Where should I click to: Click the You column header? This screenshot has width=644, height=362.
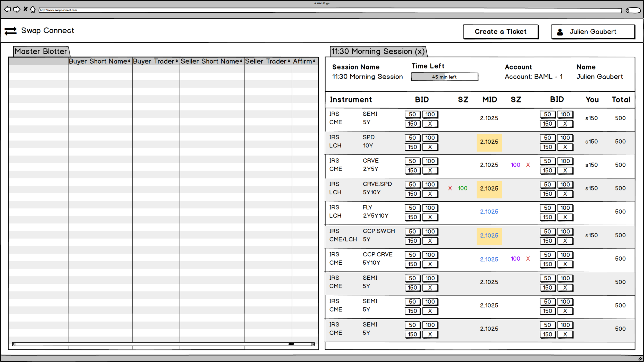click(592, 100)
